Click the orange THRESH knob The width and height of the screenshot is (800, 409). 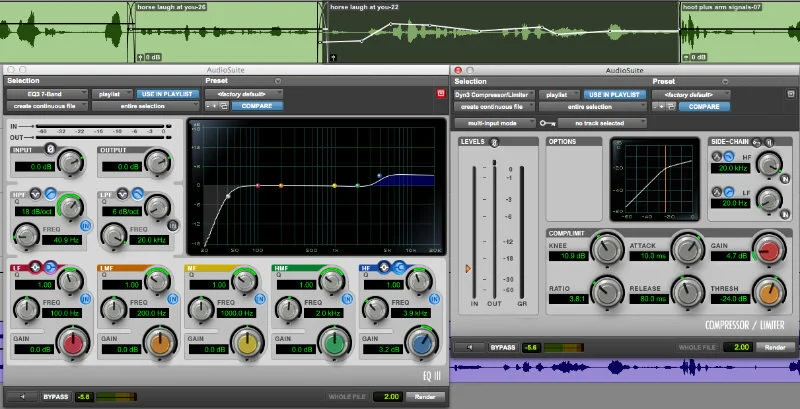[769, 292]
